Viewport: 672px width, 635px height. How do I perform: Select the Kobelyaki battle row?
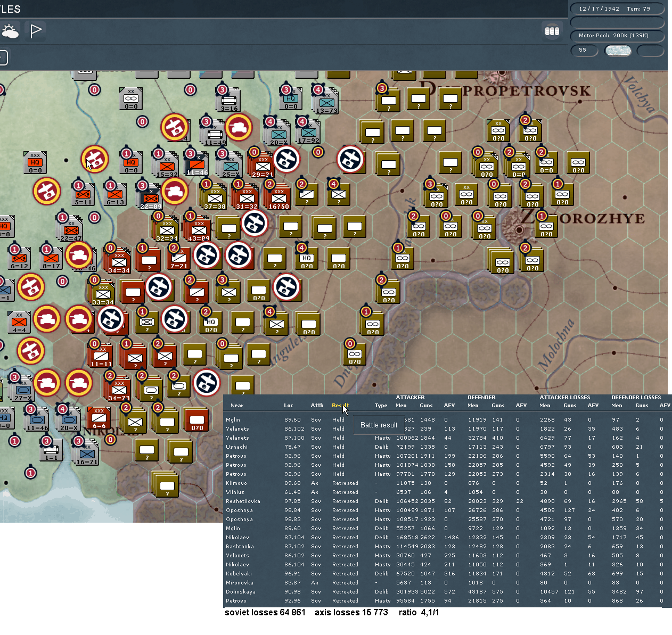447,574
